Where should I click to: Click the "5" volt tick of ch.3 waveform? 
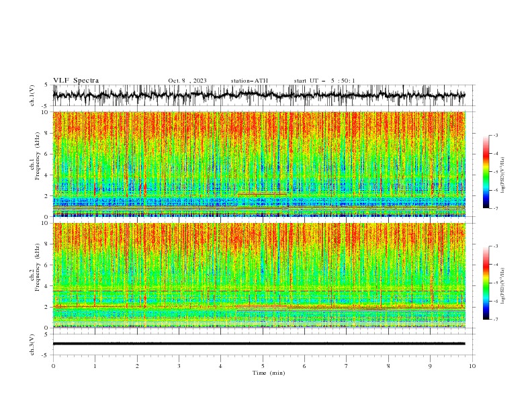pyautogui.click(x=46, y=334)
